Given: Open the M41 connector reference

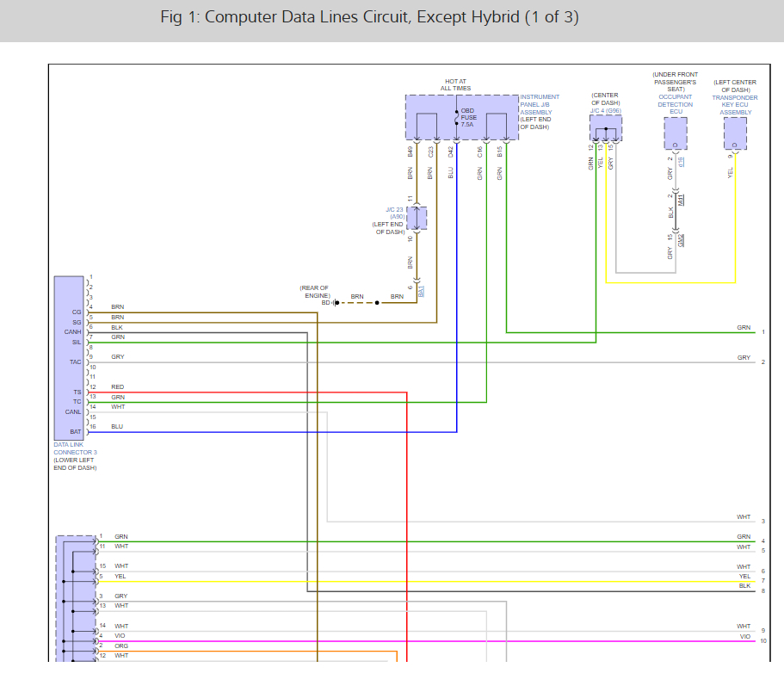Looking at the screenshot, I should (x=681, y=200).
